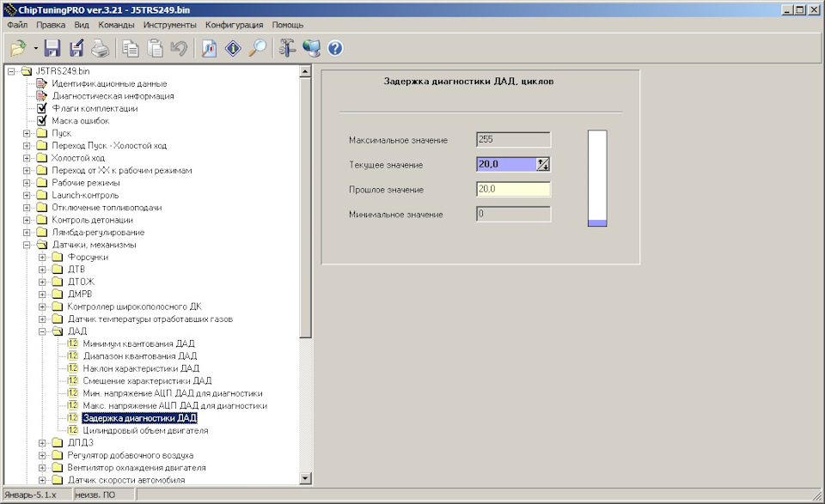Select the Форсунки folder

[88, 257]
